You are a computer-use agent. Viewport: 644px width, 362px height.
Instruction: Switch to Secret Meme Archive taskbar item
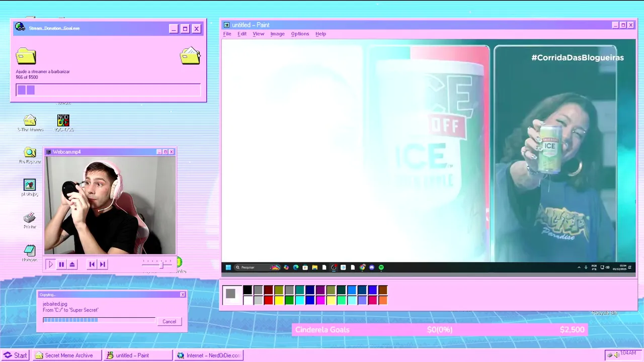click(67, 355)
